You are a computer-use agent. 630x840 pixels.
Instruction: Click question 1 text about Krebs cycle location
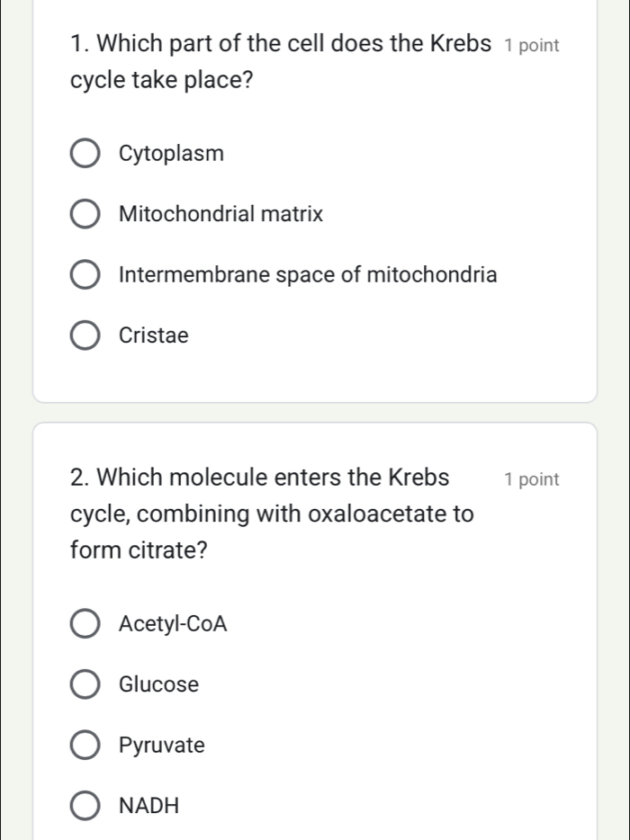tap(279, 61)
